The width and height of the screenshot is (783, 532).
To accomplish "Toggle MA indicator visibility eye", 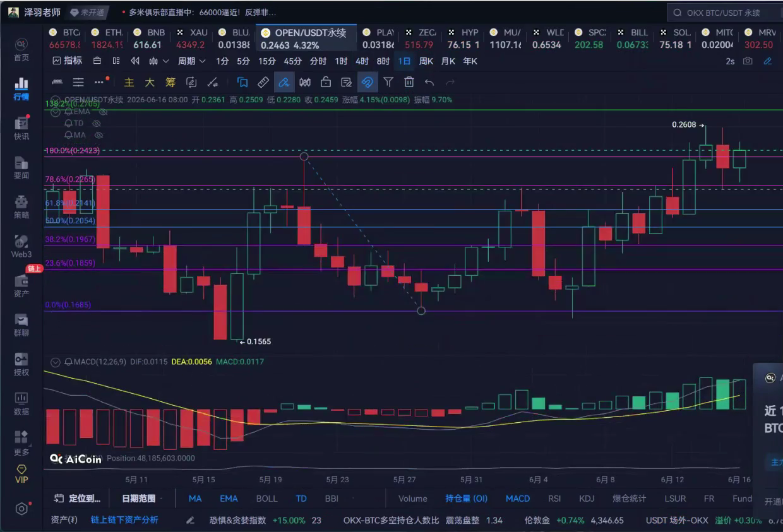I will coord(99,135).
